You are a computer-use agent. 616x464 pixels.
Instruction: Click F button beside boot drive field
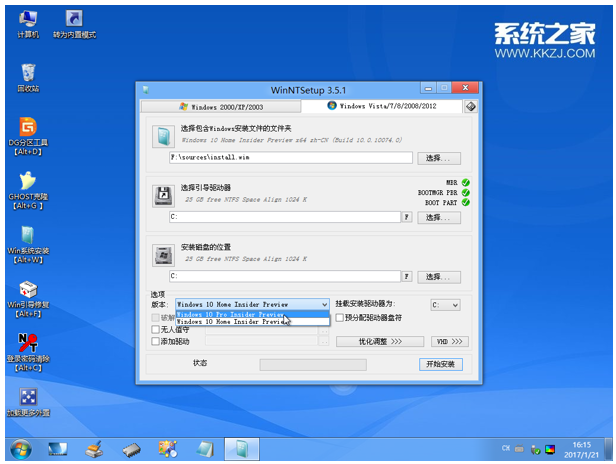tap(407, 217)
